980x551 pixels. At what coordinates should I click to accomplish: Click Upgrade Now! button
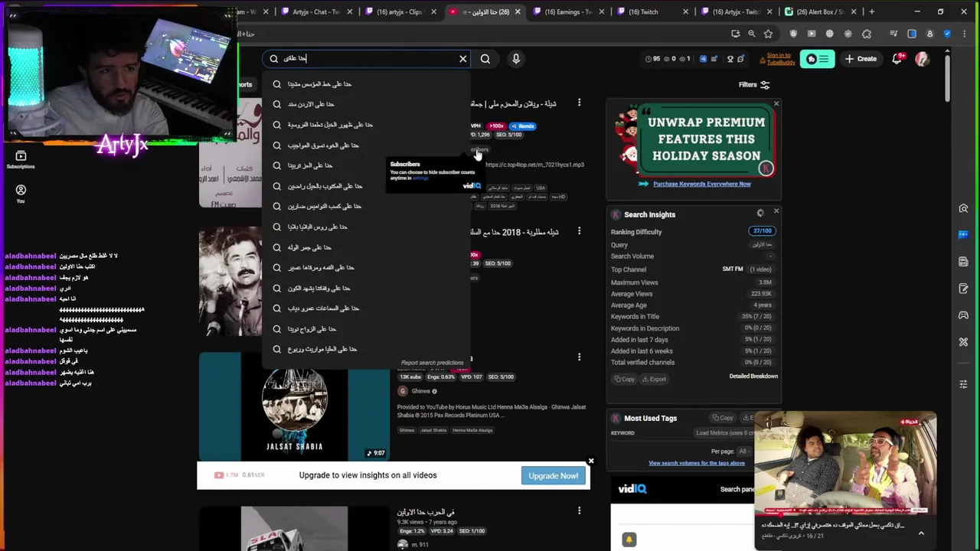(x=553, y=476)
